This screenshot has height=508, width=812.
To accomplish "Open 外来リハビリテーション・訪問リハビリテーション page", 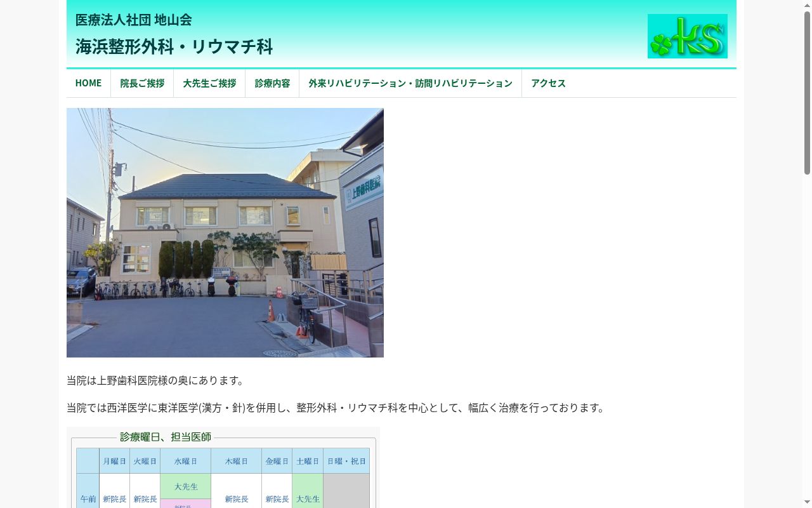I will (410, 83).
